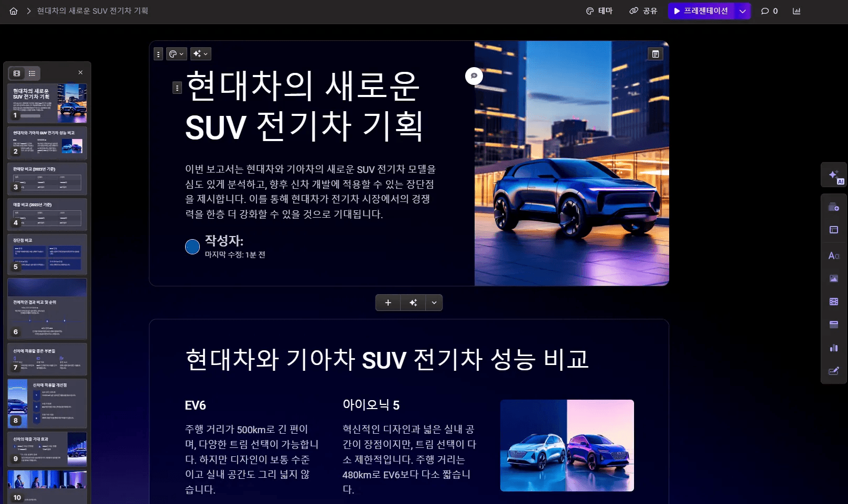The height and width of the screenshot is (504, 848).
Task: Select the SUV hero image
Action: [x=572, y=164]
